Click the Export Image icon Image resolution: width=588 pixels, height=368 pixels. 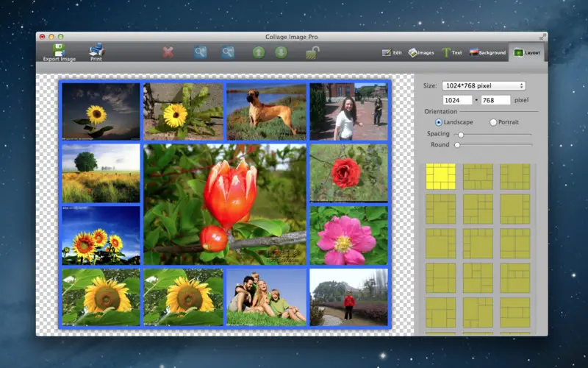59,51
